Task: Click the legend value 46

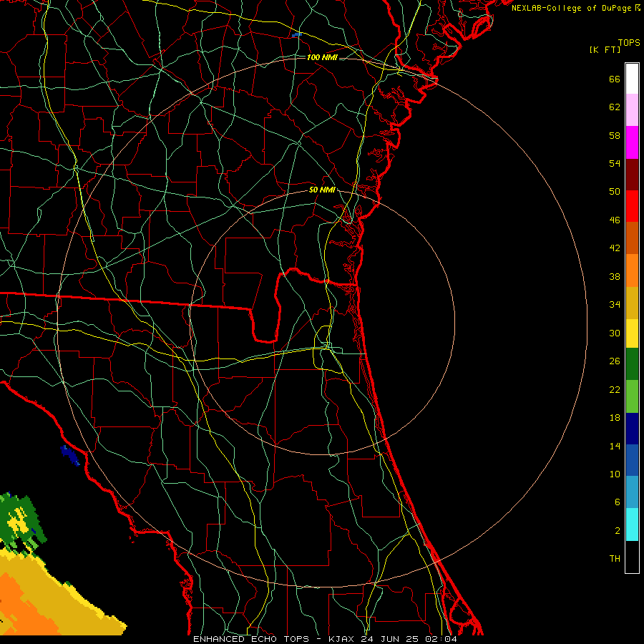Action: pyautogui.click(x=615, y=220)
